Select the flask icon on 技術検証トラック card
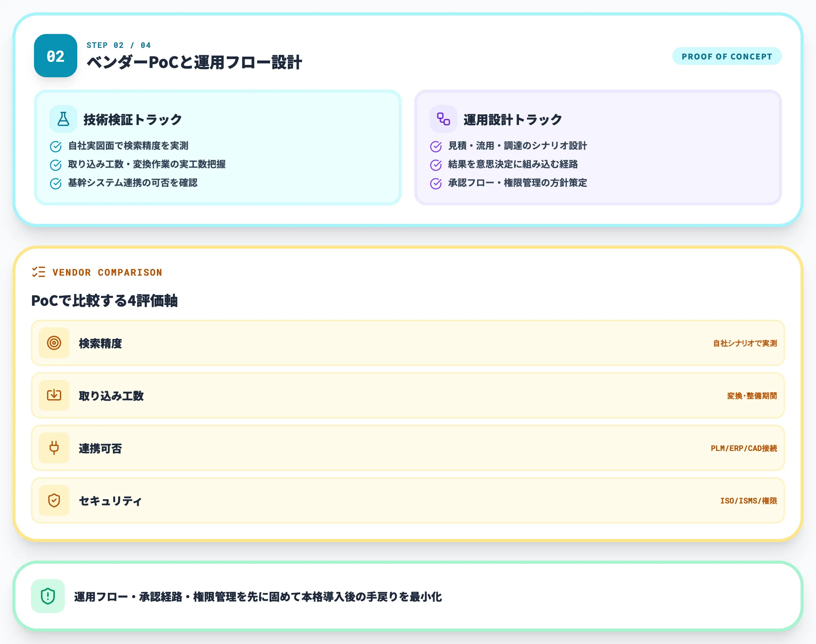Screen dimensions: 816x644 click(x=63, y=119)
